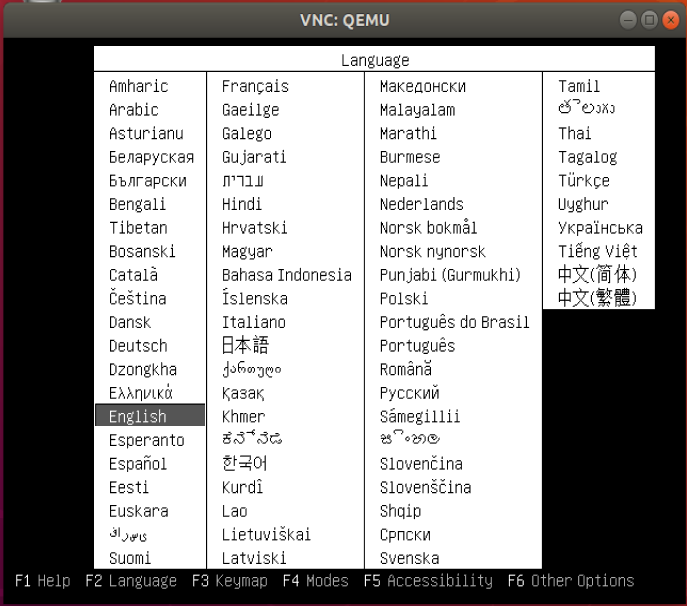Open F4 Modes menu

pyautogui.click(x=315, y=581)
